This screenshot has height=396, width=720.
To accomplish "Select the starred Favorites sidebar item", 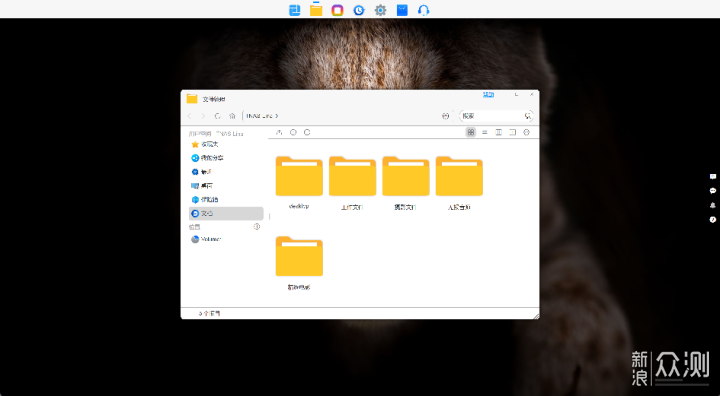I will coord(226,144).
